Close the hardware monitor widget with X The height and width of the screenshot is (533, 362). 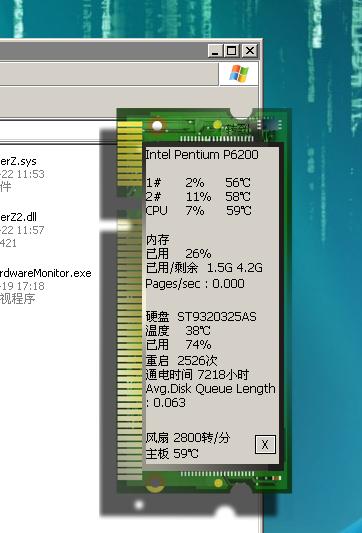[265, 444]
